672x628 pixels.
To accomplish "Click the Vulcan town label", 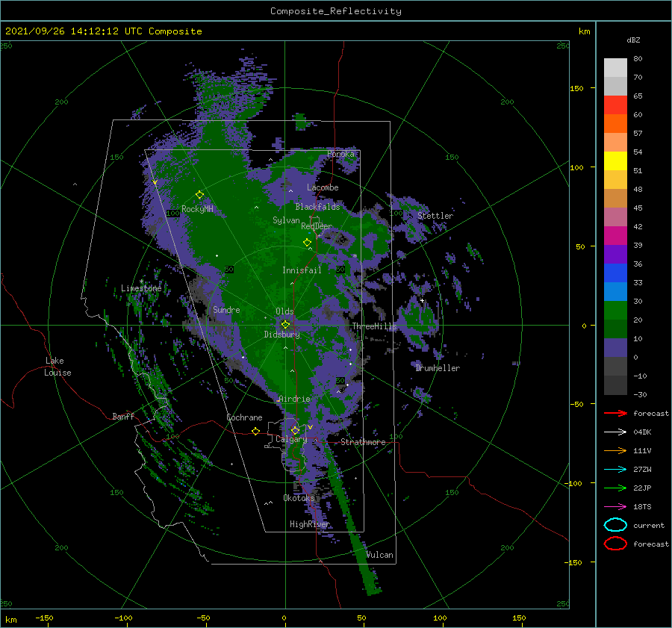I will (380, 555).
